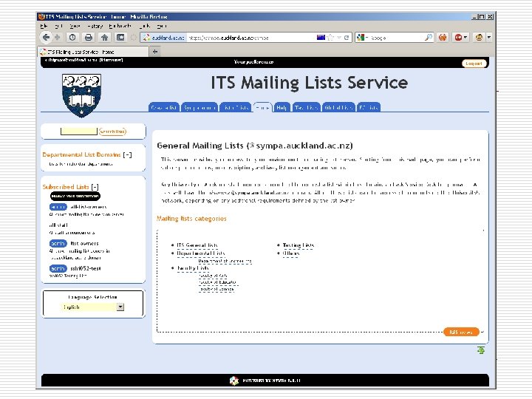Click the admin badge next to all-list-owners

[58, 207]
